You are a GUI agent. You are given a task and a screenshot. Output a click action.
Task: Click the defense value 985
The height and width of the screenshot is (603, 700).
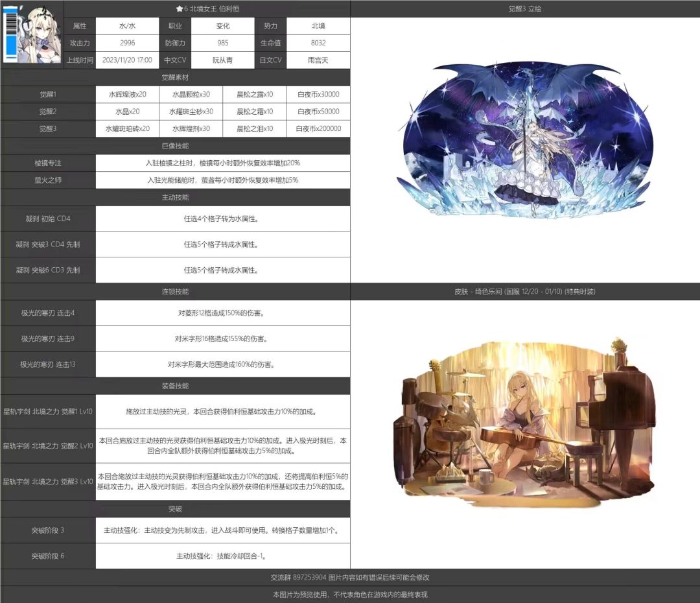click(223, 43)
